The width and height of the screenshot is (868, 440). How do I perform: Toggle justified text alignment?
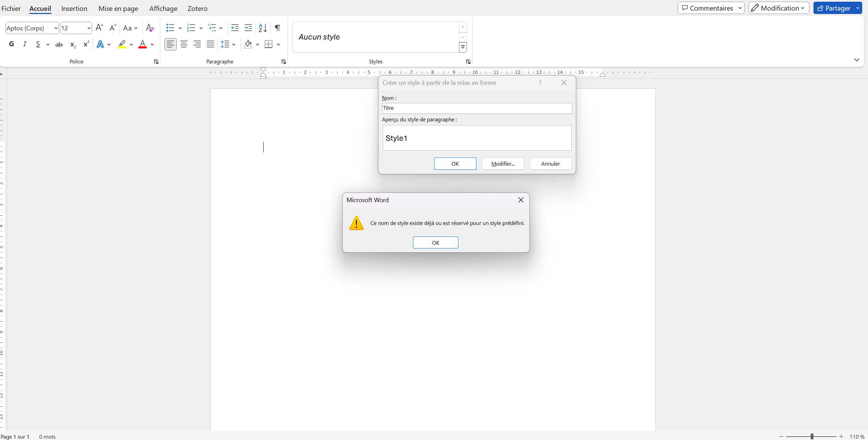tap(210, 44)
